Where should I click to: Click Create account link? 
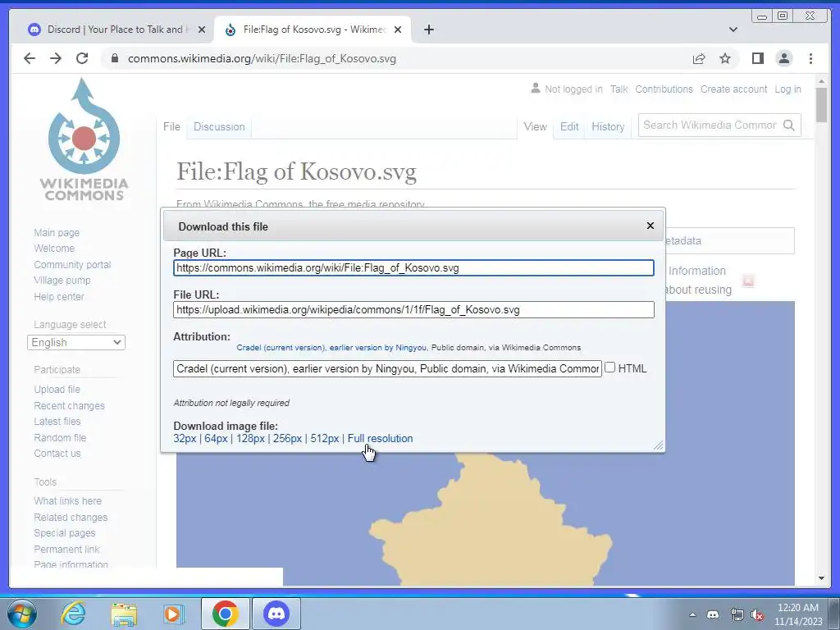coord(733,89)
